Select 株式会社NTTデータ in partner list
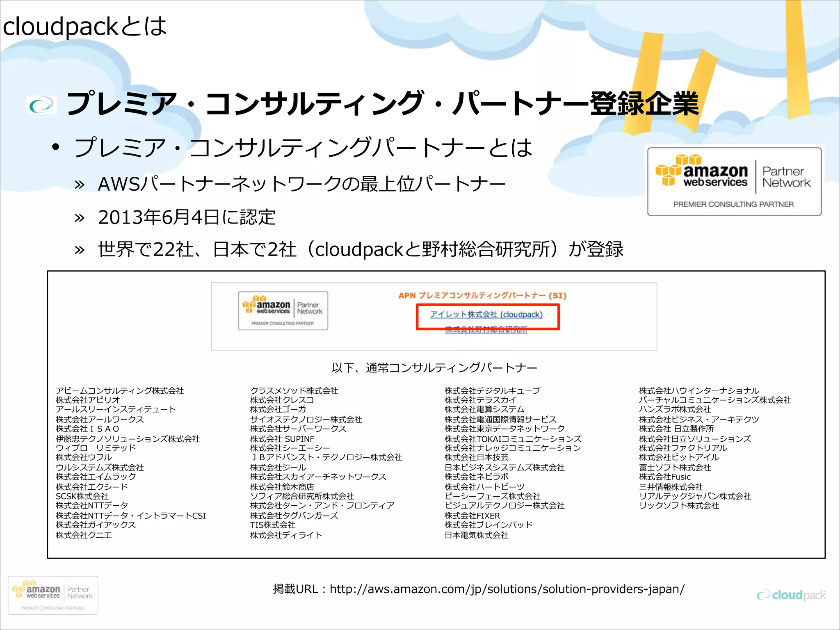Screen dimensions: 840x630 coord(92,505)
